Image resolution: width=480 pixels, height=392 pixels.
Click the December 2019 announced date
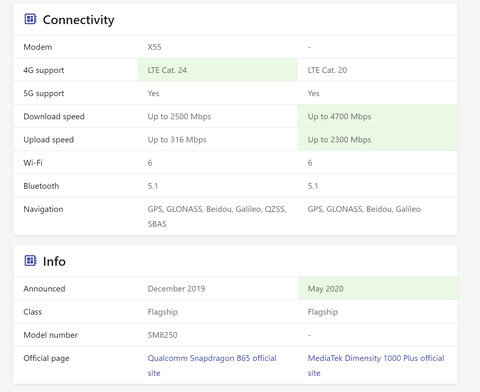[176, 289]
